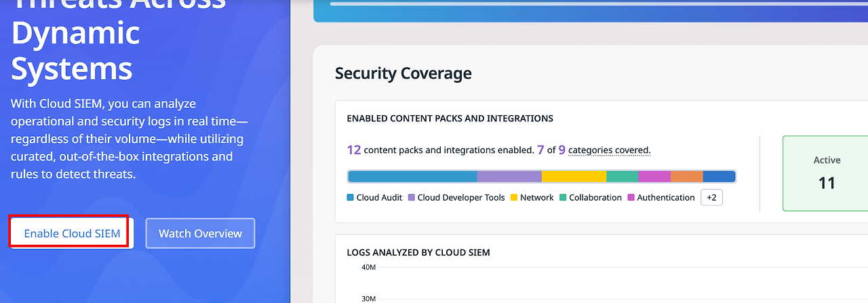
Task: Toggle the Network legend item
Action: (532, 197)
